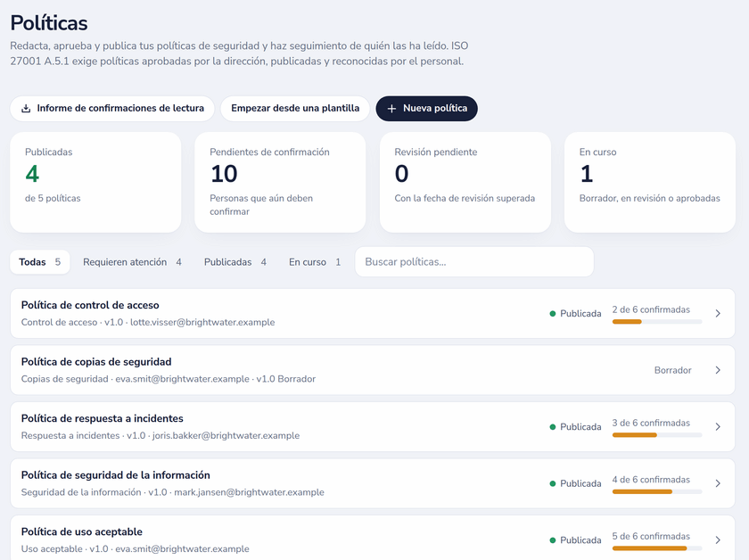Screen dimensions: 749x560
Task: Focus the Buscar políticas search field
Action: click(474, 262)
